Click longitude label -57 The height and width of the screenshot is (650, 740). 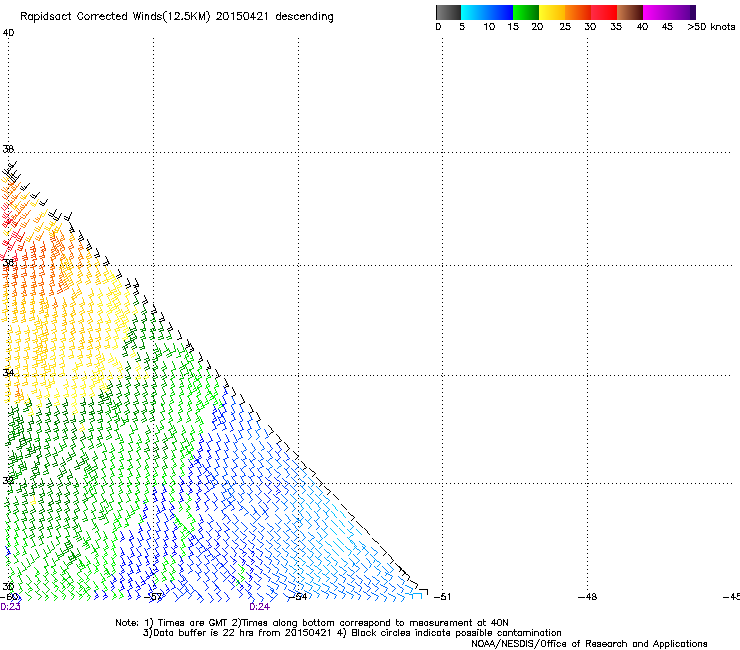point(153,597)
